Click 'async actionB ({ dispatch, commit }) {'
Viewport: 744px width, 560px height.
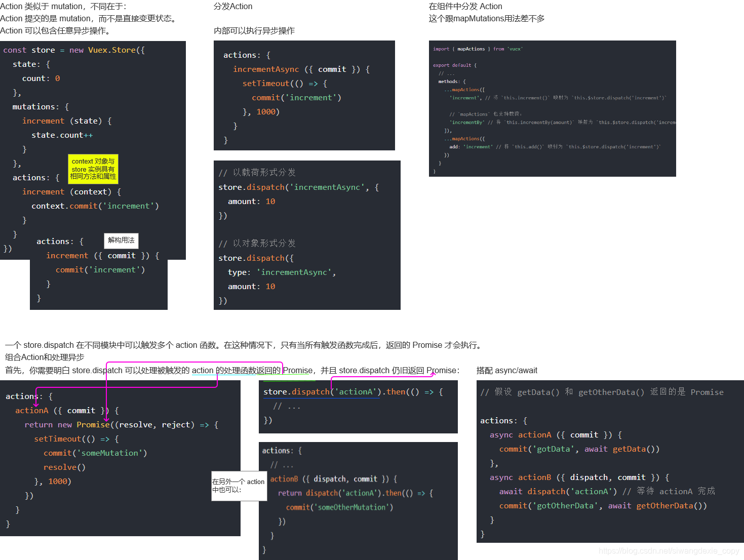(580, 477)
